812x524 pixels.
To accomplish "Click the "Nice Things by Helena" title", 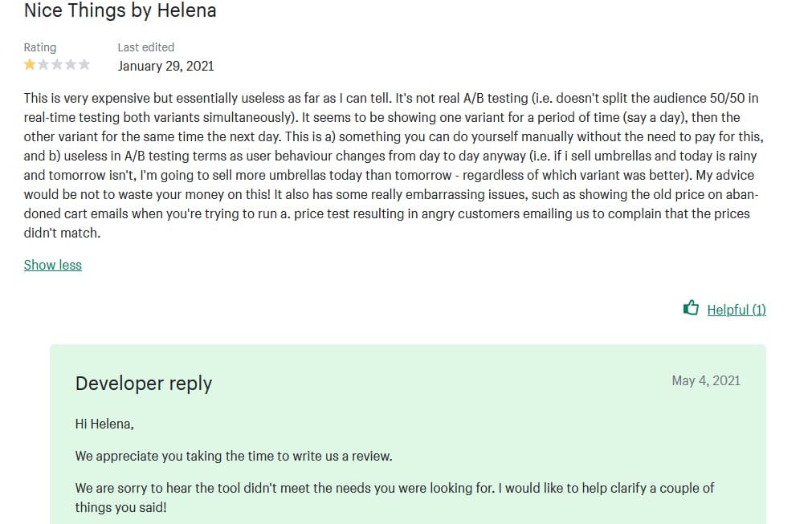I will pyautogui.click(x=120, y=11).
